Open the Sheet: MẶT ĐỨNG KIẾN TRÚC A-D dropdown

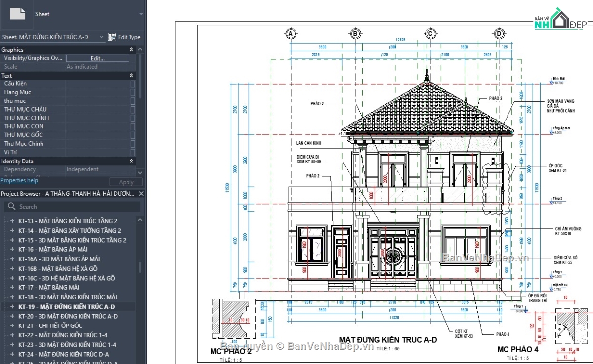point(53,37)
